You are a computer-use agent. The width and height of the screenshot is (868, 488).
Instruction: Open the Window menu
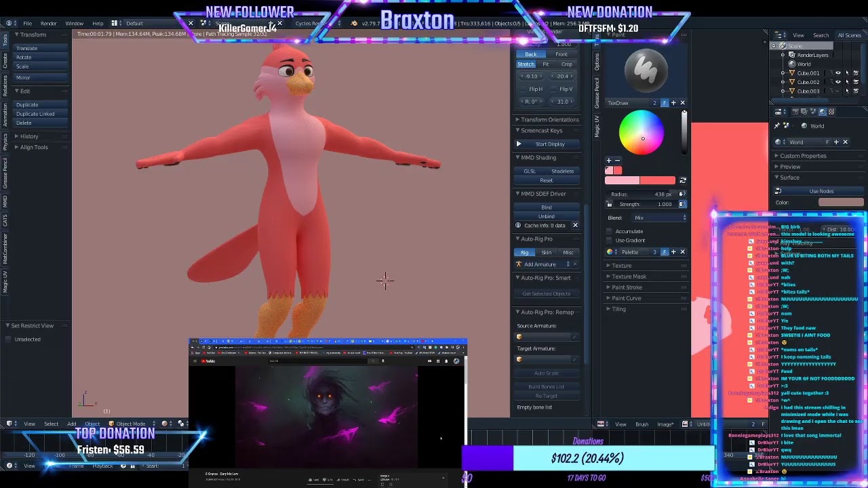pos(75,24)
